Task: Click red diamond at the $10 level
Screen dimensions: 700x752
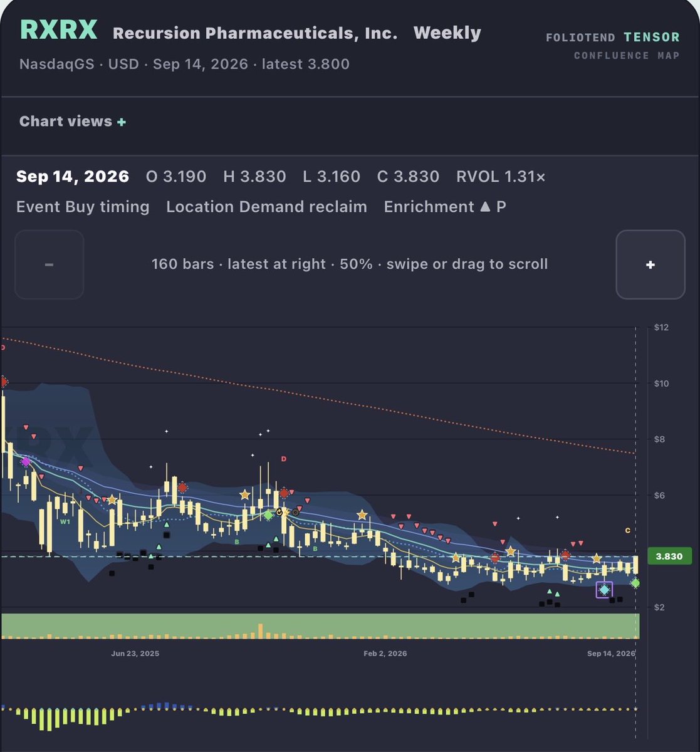Action: point(3,382)
